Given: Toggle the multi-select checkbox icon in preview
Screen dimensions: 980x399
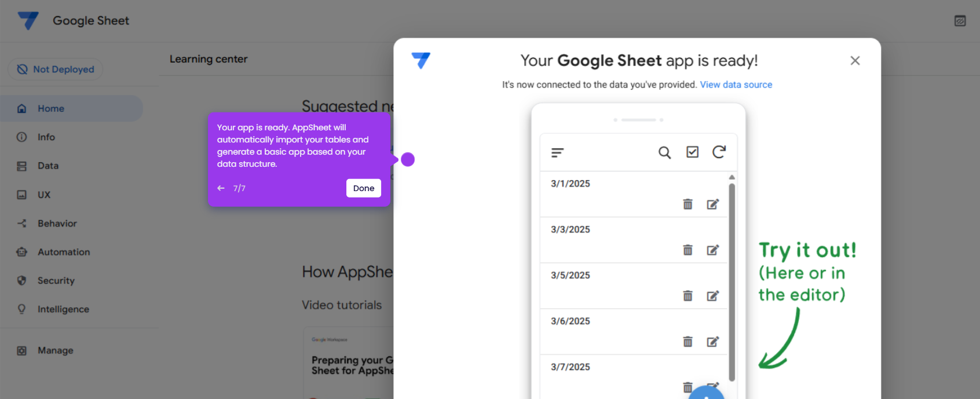Looking at the screenshot, I should pyautogui.click(x=692, y=152).
